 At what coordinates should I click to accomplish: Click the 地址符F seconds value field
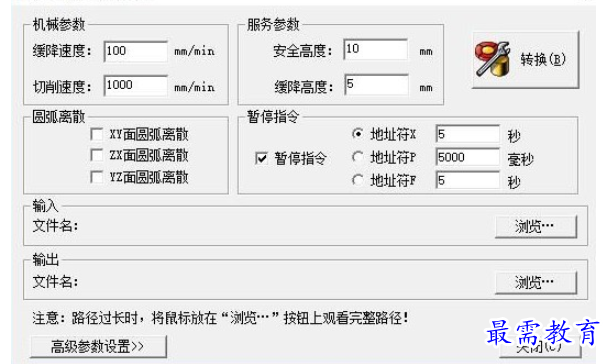468,180
